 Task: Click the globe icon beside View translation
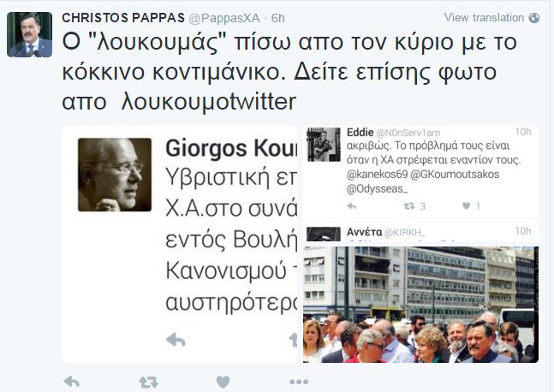coord(534,18)
